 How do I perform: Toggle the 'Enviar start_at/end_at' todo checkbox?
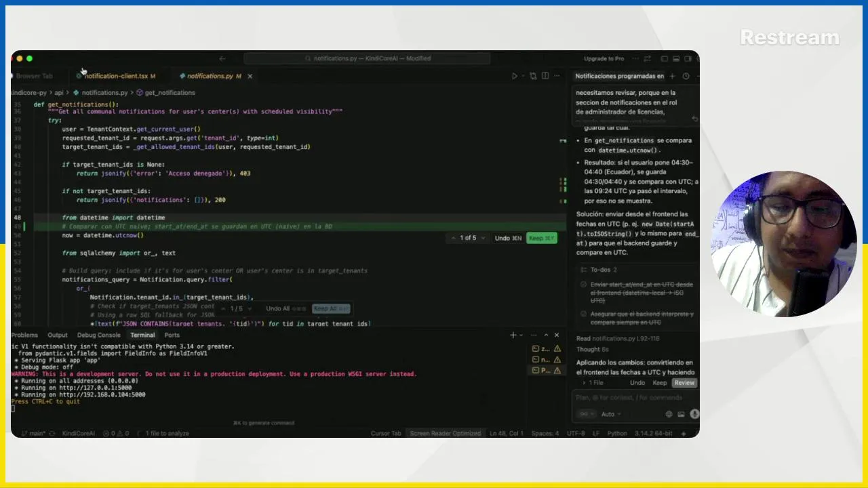[x=583, y=285]
